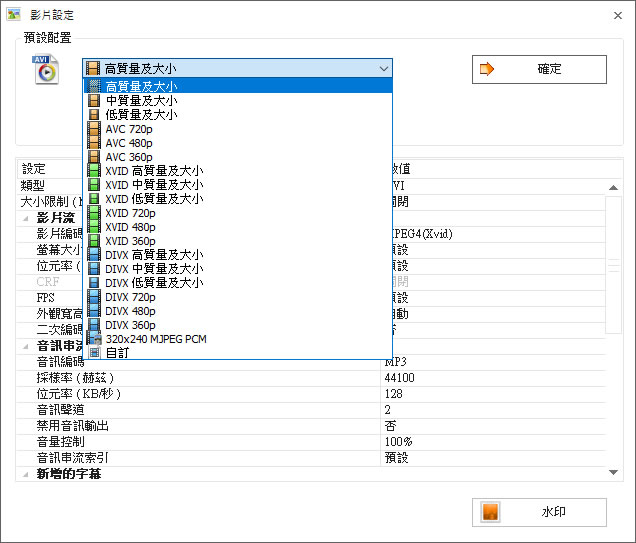Confirm settings with the 確定 button
636x543 pixels.
click(539, 69)
